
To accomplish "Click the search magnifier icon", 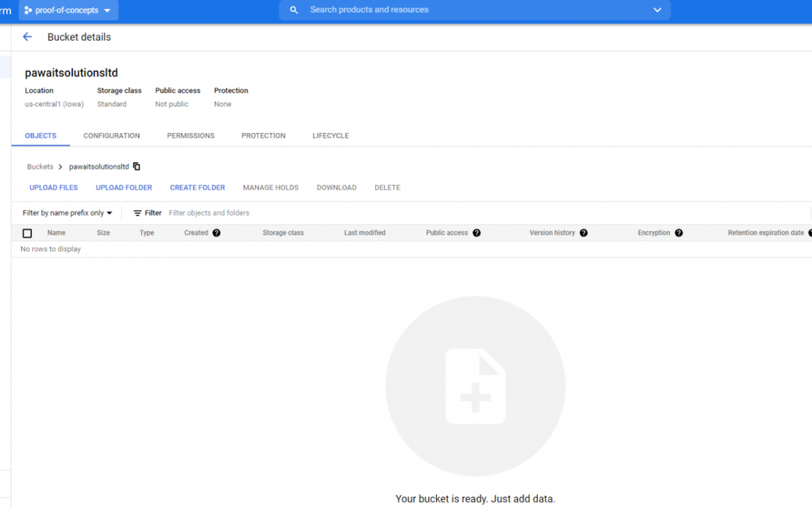I will tap(294, 10).
